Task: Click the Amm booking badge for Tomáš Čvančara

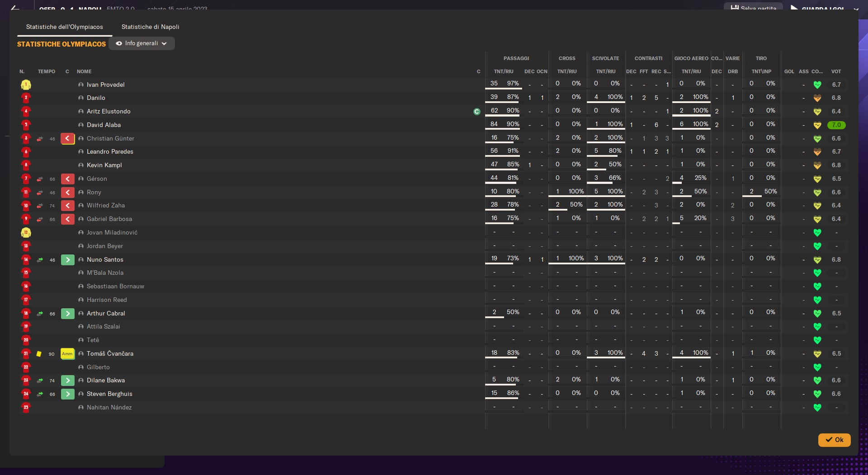Action: [x=67, y=354]
